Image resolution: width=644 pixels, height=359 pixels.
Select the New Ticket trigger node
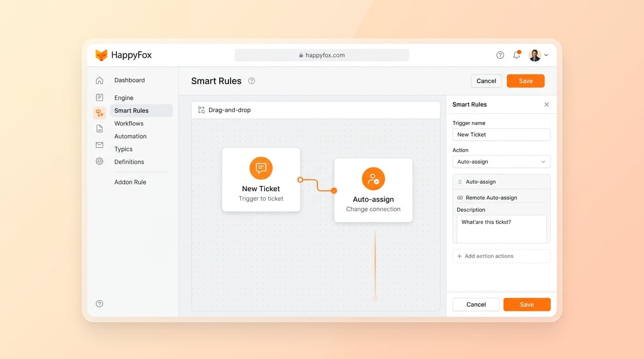coord(261,179)
